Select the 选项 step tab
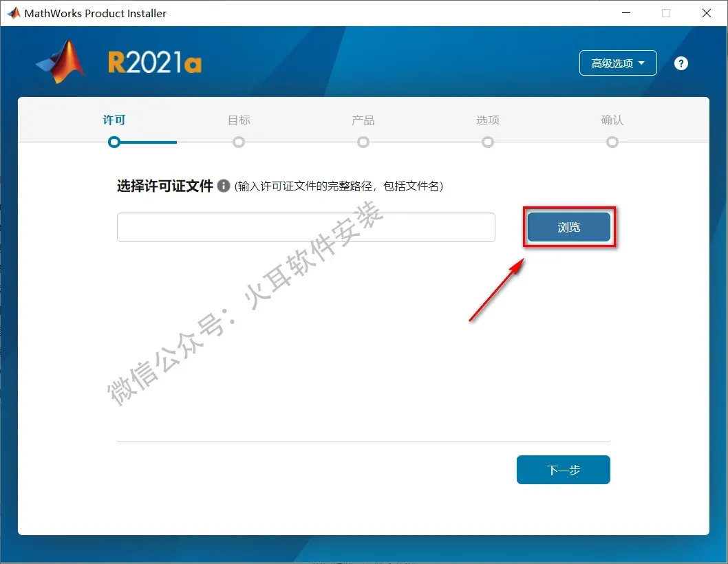 [487, 120]
